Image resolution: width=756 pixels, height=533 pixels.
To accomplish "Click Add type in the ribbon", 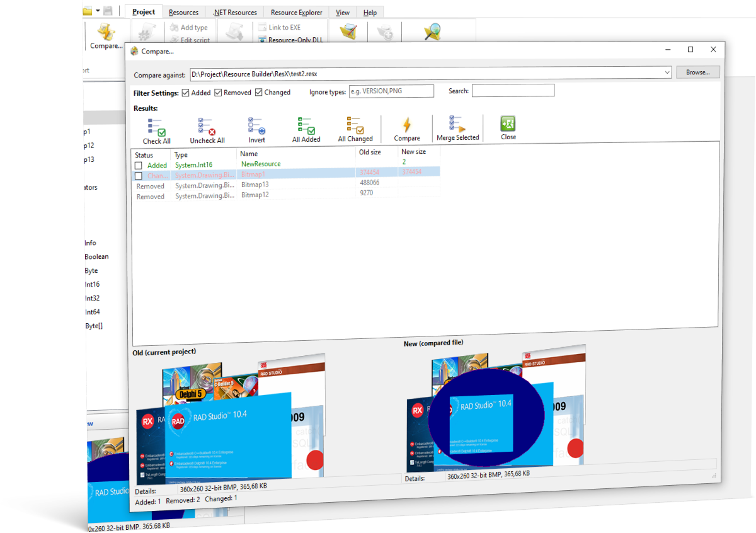I will pyautogui.click(x=188, y=28).
